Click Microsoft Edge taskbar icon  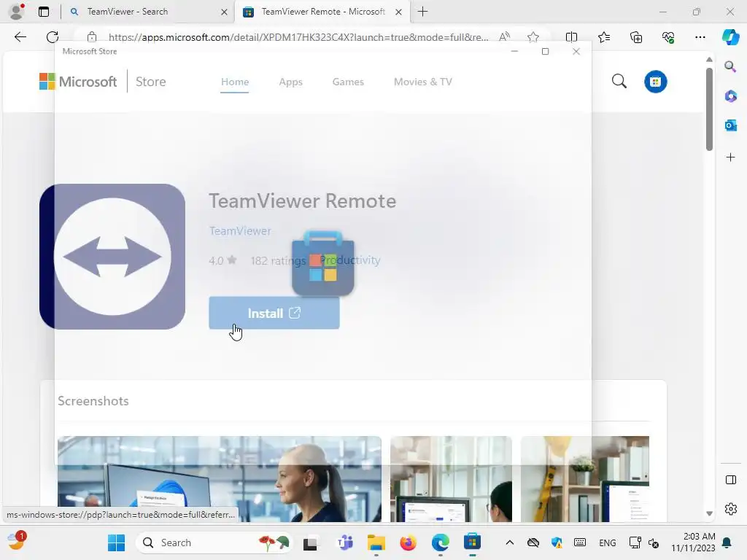440,542
